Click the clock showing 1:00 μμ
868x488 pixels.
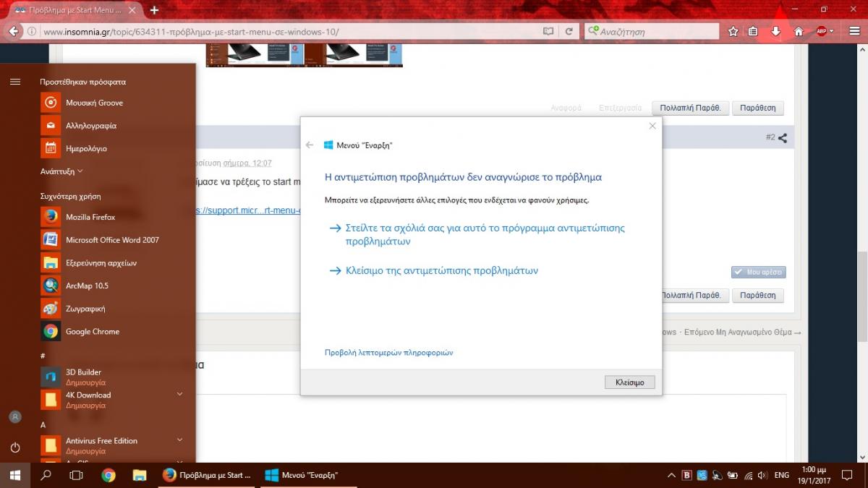click(814, 475)
